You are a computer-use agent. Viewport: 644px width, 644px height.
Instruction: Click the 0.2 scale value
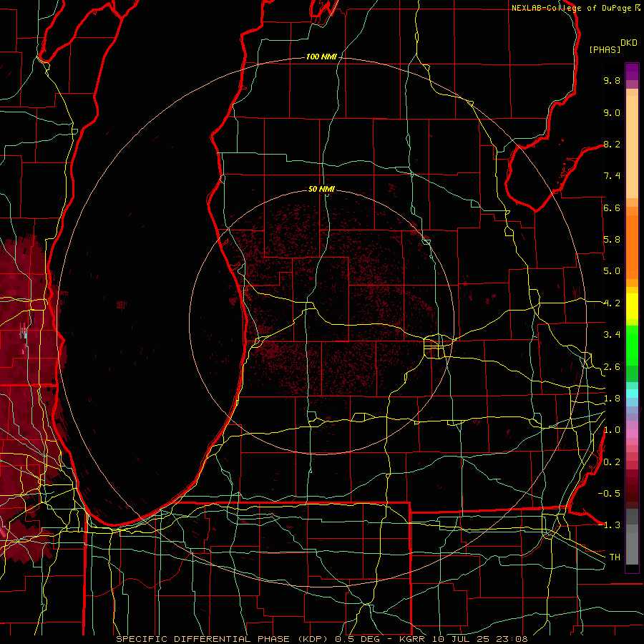pos(612,462)
